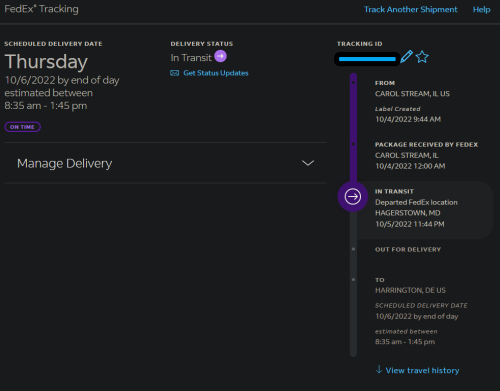Click the large in-transit arrow circle on timeline

click(353, 197)
